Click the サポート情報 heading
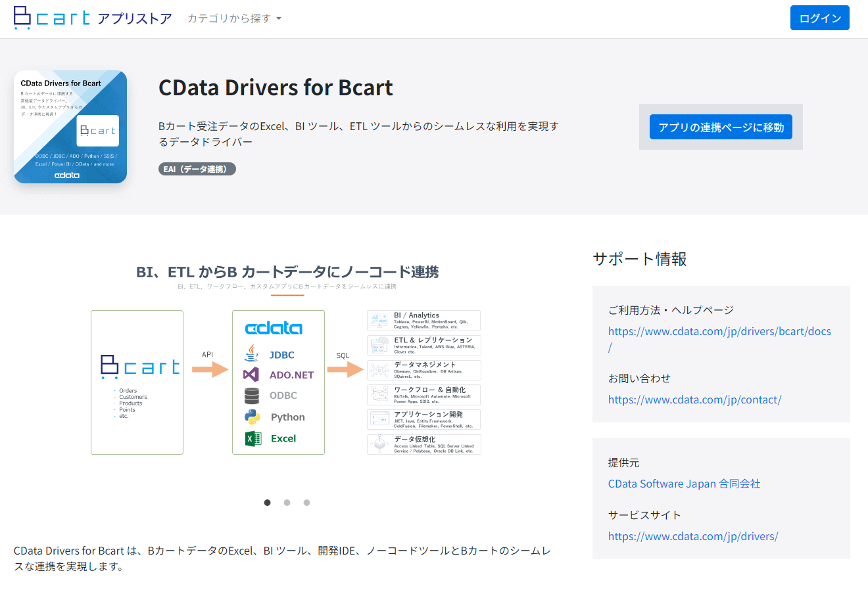The width and height of the screenshot is (868, 594). (x=640, y=259)
